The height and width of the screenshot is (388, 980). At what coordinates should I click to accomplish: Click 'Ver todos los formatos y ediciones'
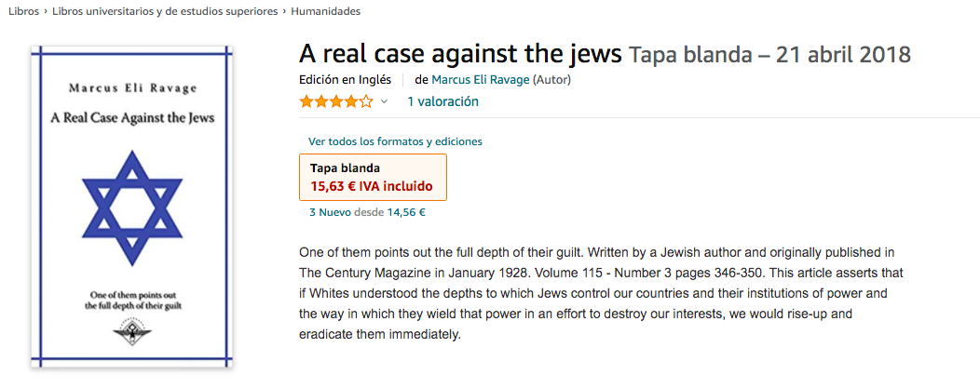click(x=395, y=141)
